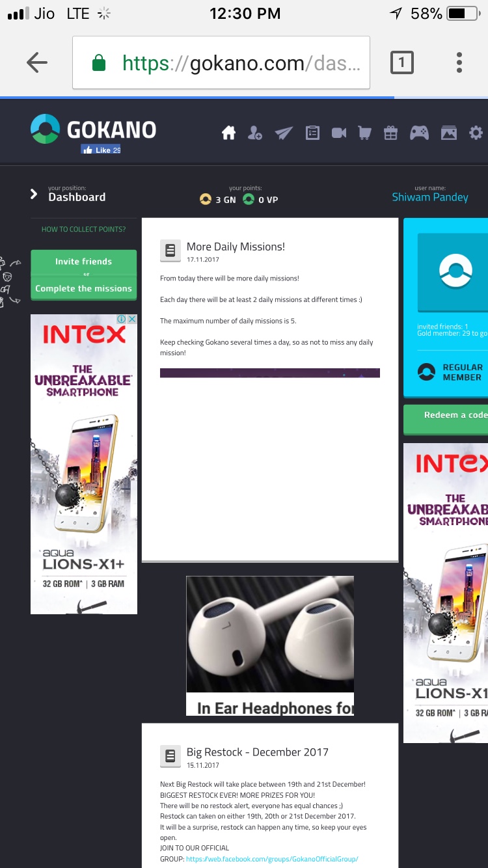Screen dimensions: 488x868
Task: Click the home icon in Gokano navbar
Action: [x=228, y=133]
